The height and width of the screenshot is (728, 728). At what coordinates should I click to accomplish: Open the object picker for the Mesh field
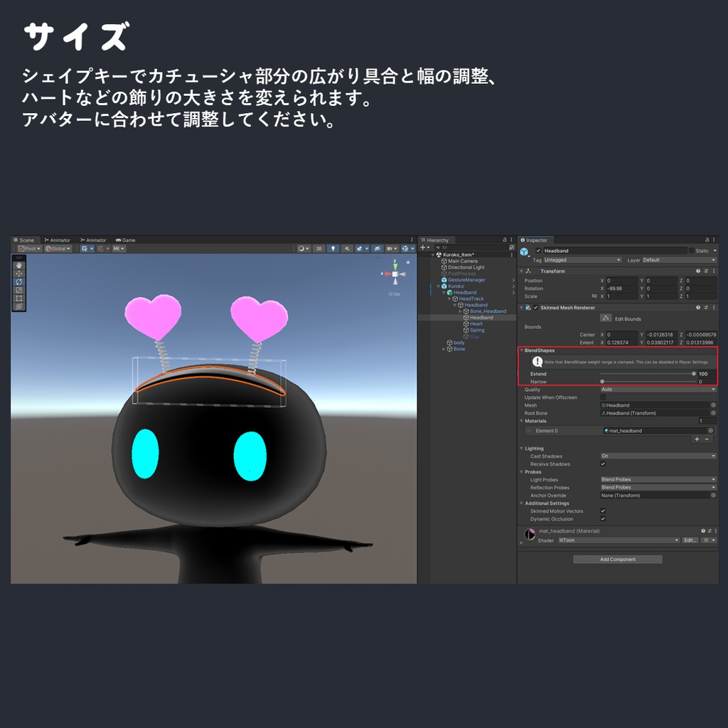click(x=712, y=405)
